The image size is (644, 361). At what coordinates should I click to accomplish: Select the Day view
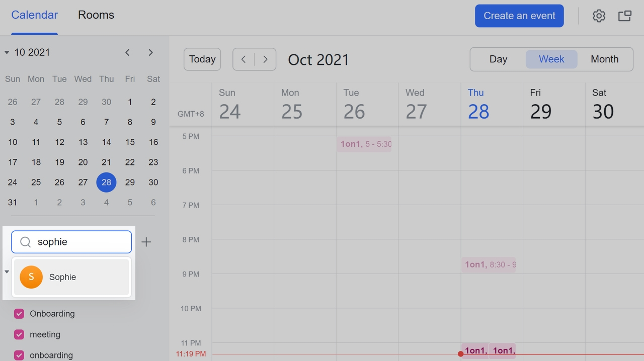(498, 59)
